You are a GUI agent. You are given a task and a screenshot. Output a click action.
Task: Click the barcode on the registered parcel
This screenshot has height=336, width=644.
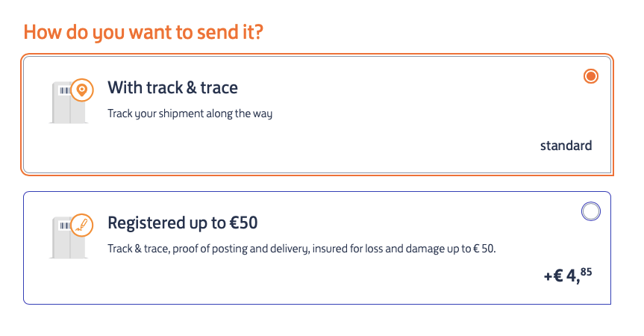pyautogui.click(x=64, y=225)
